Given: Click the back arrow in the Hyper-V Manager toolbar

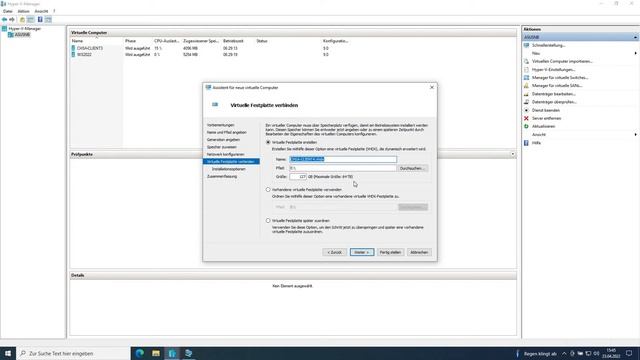Looking at the screenshot, I should (4, 20).
